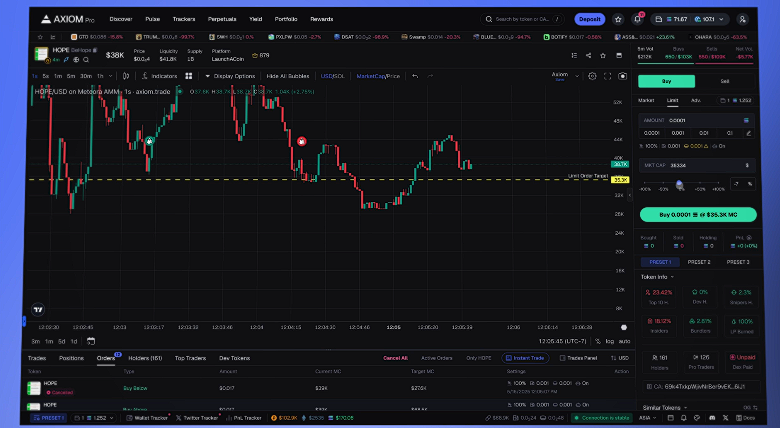Open the Rewards page
780x428 pixels.
(322, 19)
